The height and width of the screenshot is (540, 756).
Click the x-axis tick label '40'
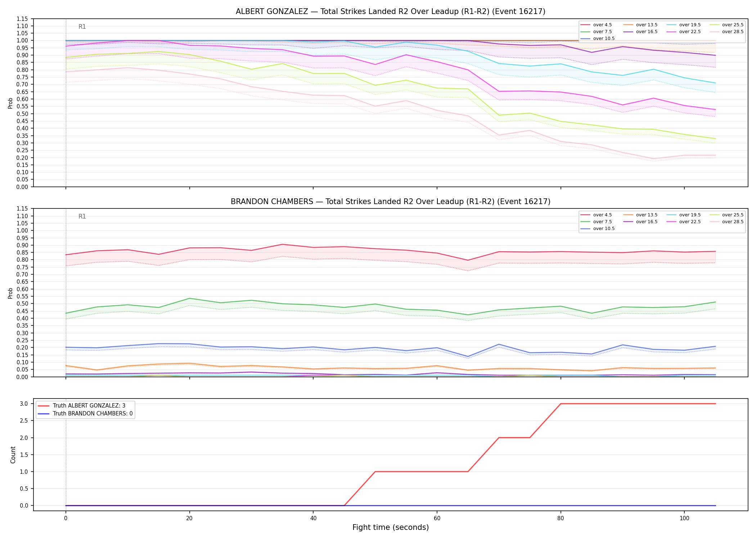point(313,518)
